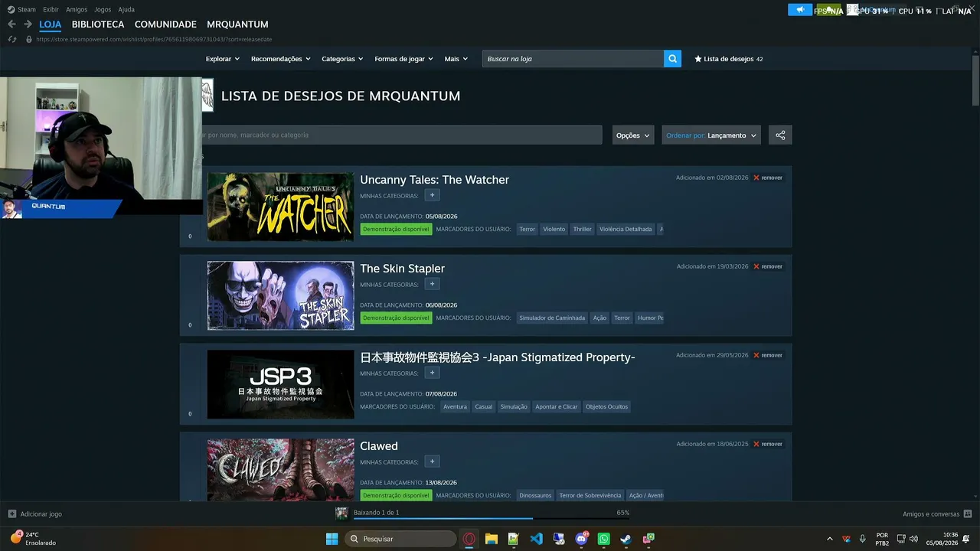Open File Explorer from the taskbar
The width and height of the screenshot is (980, 551).
pyautogui.click(x=492, y=539)
